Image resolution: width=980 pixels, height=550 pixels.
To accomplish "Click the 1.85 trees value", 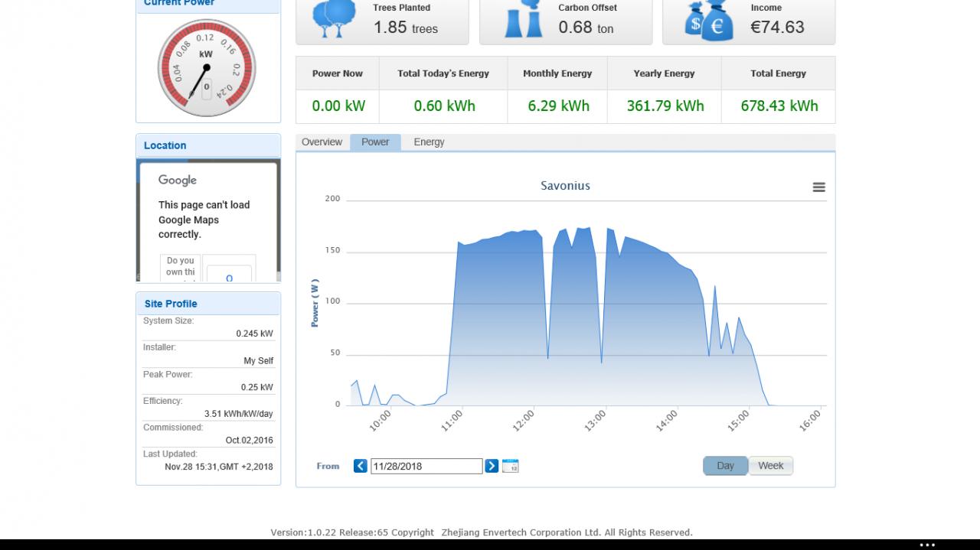I will (406, 28).
